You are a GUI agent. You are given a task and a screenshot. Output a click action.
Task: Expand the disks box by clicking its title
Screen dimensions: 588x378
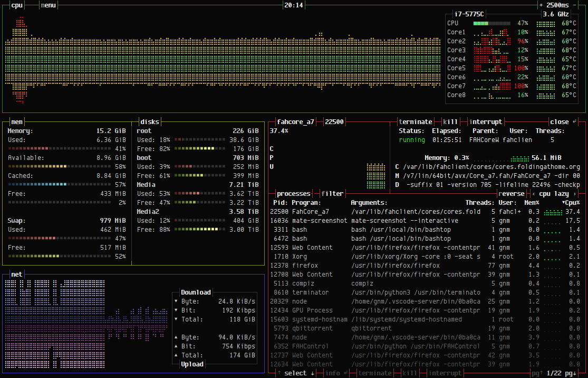pyautogui.click(x=149, y=121)
